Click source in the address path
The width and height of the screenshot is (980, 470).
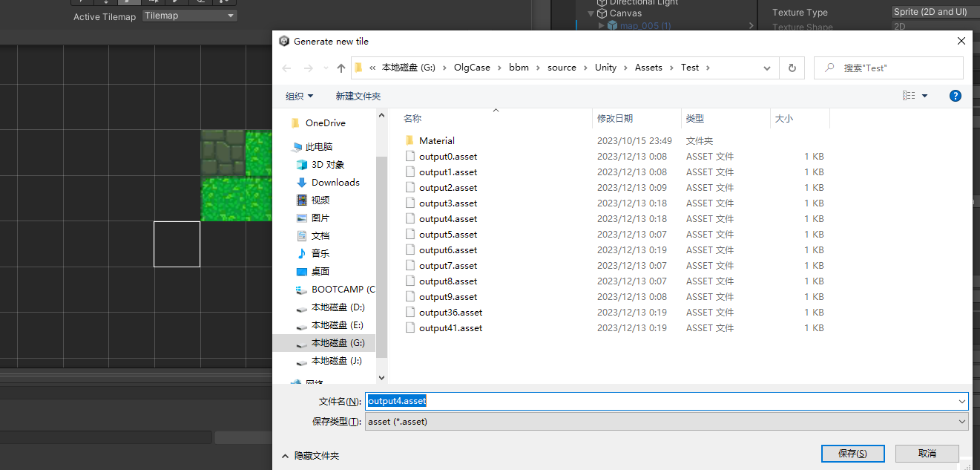pos(562,68)
